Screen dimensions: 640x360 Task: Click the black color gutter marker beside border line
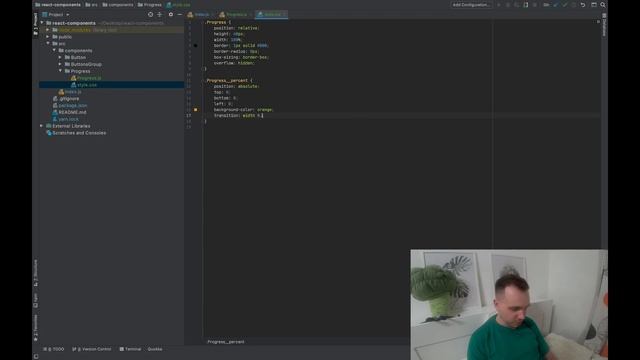click(x=196, y=46)
